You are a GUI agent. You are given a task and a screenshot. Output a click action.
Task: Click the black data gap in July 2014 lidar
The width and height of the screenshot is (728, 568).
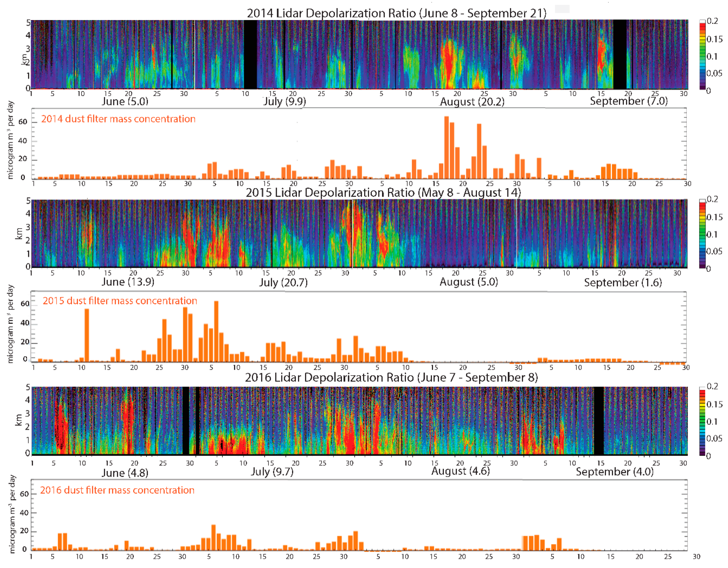click(250, 54)
